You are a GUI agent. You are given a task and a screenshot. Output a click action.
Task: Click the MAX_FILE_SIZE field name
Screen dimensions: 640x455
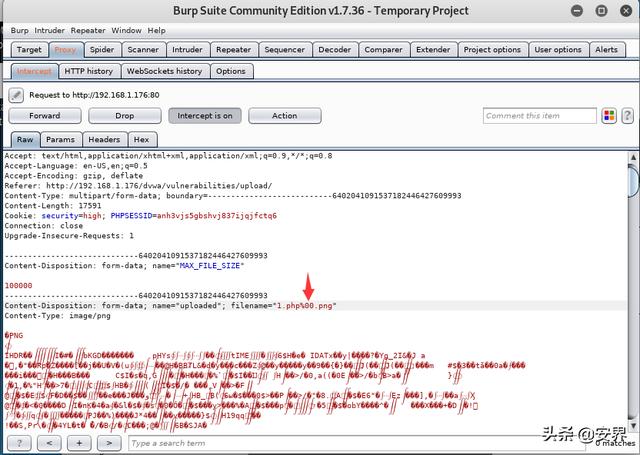point(210,266)
